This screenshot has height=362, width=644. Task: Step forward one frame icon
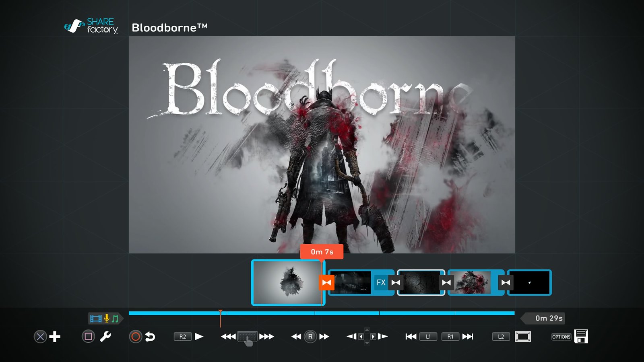point(383,336)
